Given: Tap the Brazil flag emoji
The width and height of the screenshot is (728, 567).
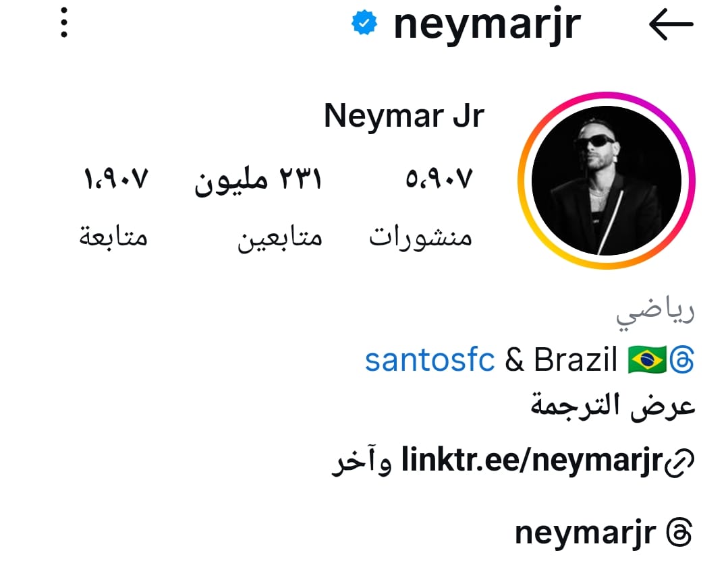Looking at the screenshot, I should pyautogui.click(x=647, y=359).
